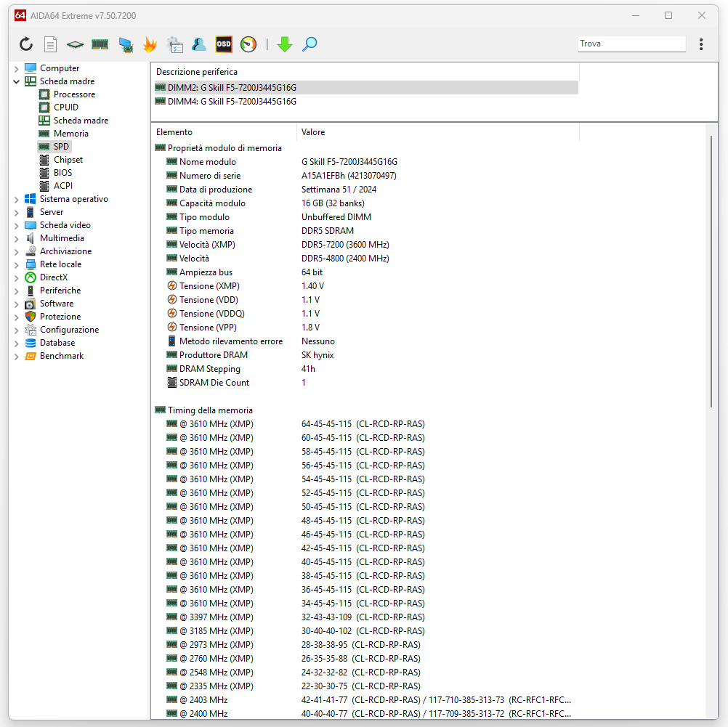Open BIOS in the sidebar tree
Screen dimensions: 728x727
tap(62, 173)
